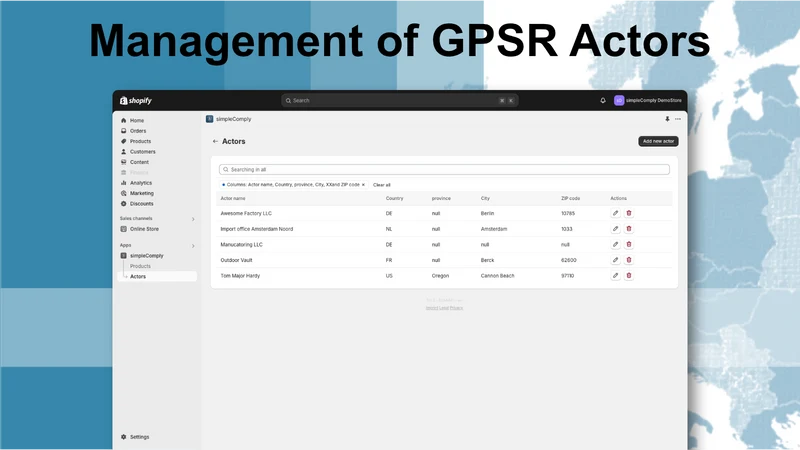Open Discounts in the sidebar
The width and height of the screenshot is (800, 450).
(x=141, y=204)
